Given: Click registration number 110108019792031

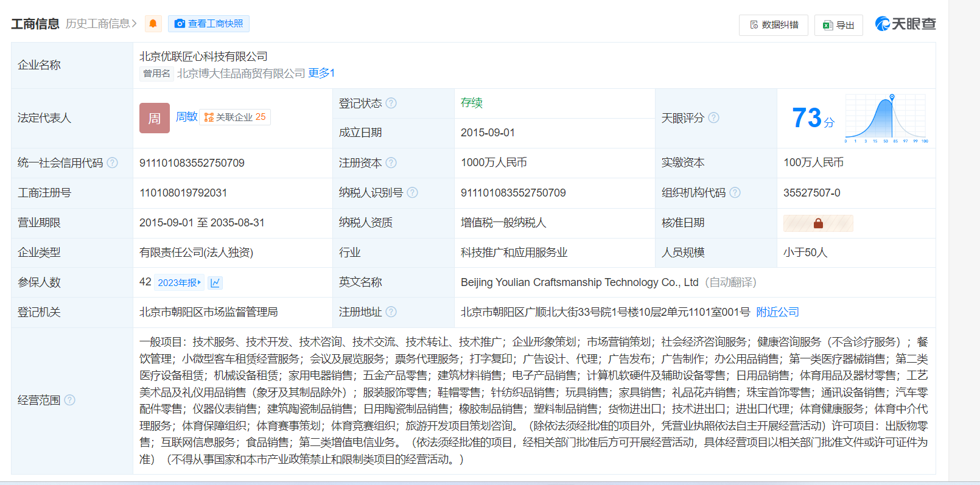Looking at the screenshot, I should tap(183, 193).
